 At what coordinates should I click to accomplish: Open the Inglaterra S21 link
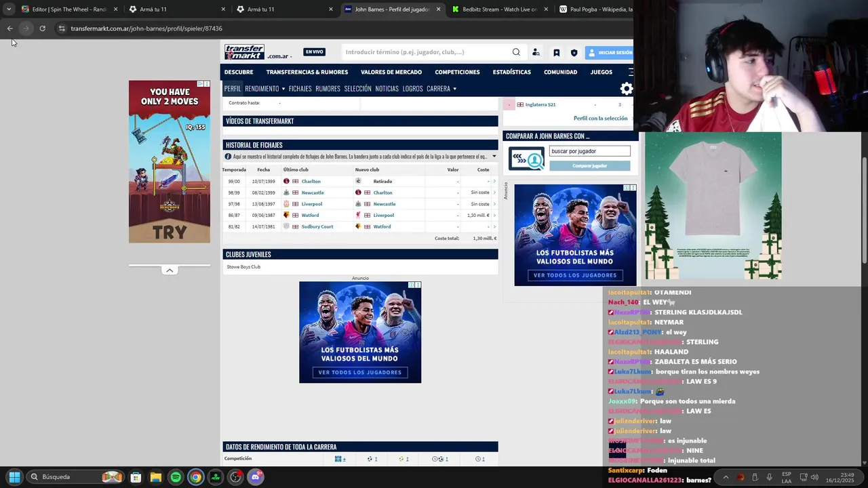point(540,104)
